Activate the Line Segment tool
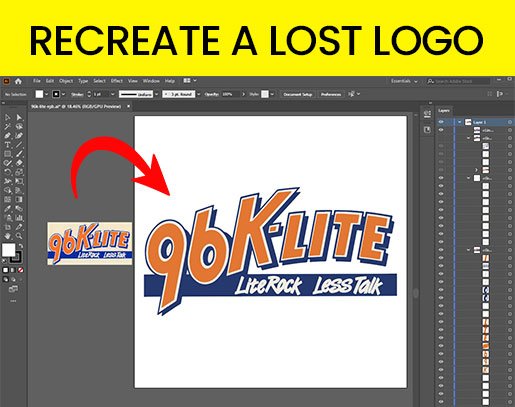 tap(19, 145)
